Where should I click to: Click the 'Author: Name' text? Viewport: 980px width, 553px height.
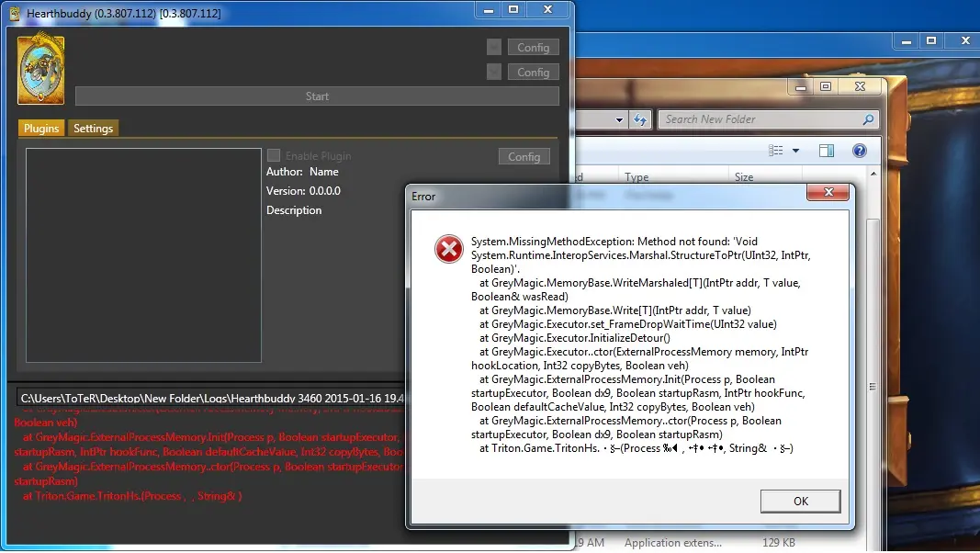click(x=302, y=172)
